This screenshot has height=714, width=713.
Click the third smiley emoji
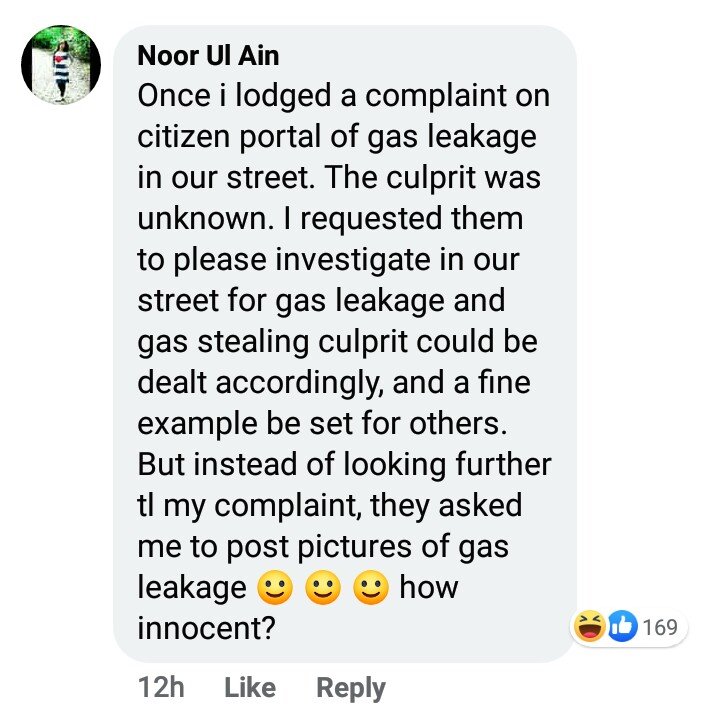pos(371,589)
